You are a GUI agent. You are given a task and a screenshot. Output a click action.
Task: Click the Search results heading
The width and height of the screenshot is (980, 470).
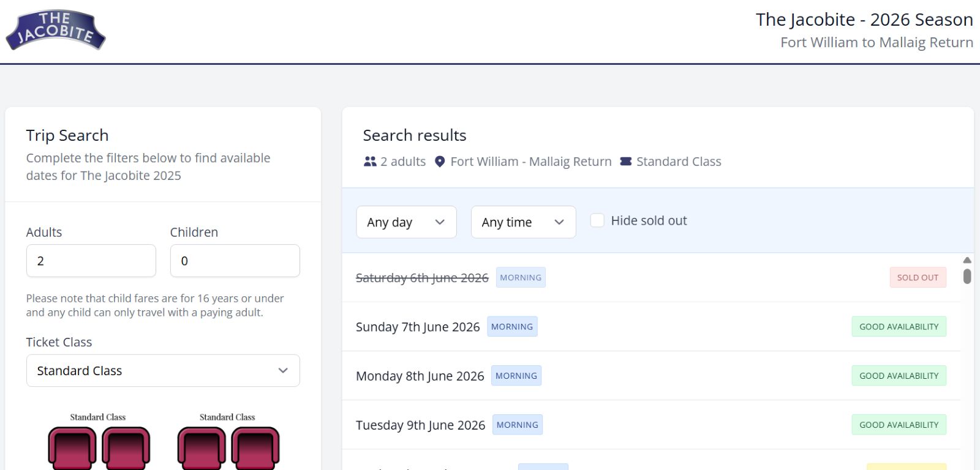(415, 135)
